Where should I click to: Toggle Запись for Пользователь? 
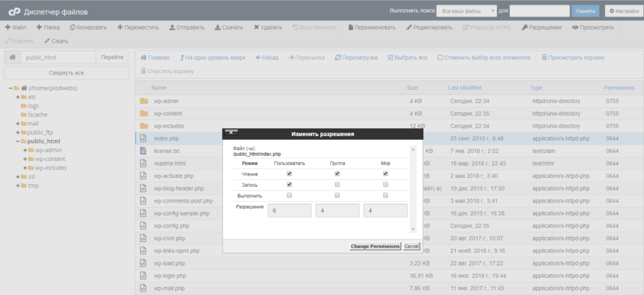pyautogui.click(x=289, y=184)
